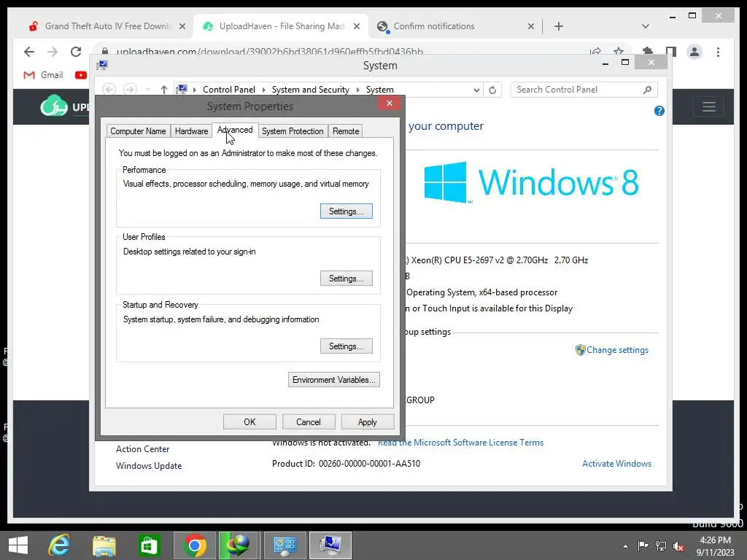Expand the arrow after System and Security
747x560 pixels.
pos(357,90)
